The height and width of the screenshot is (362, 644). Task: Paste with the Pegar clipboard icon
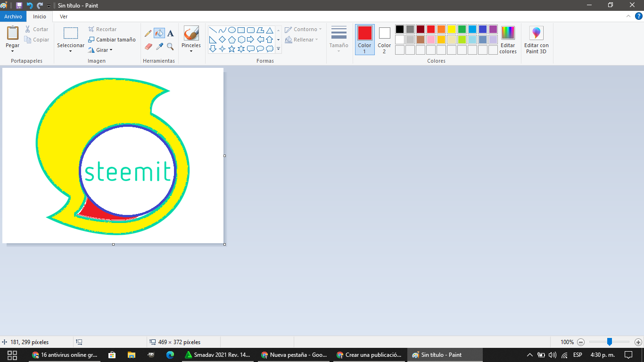tap(13, 33)
